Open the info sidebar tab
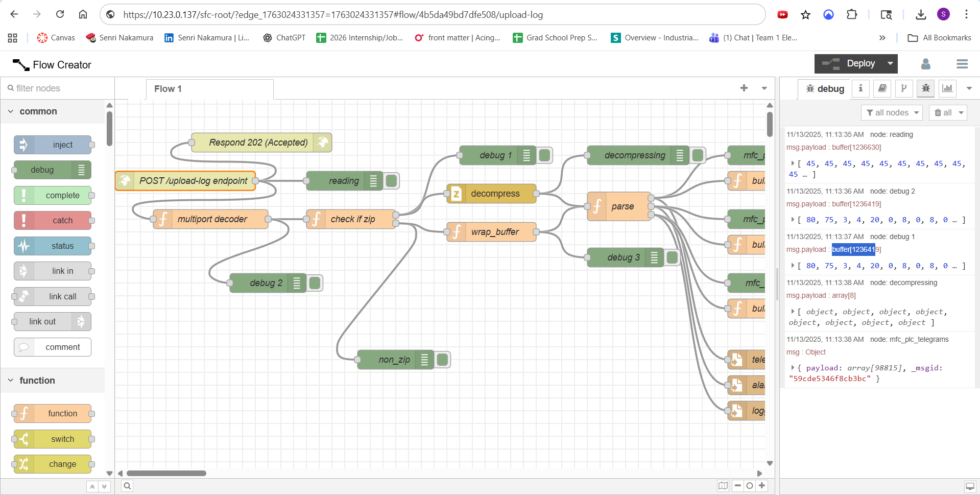 (x=861, y=88)
